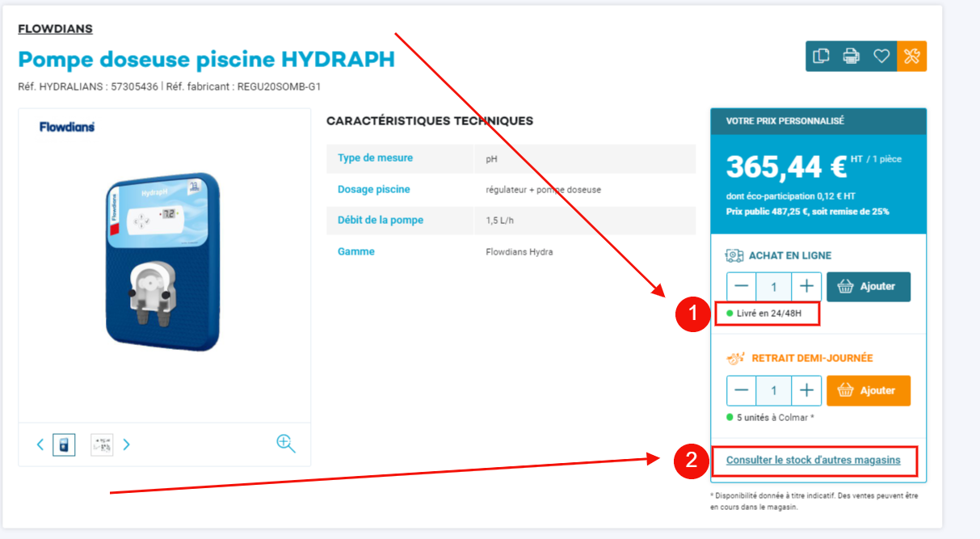Show previous product image with left chevron
This screenshot has height=539, width=980.
[x=40, y=444]
